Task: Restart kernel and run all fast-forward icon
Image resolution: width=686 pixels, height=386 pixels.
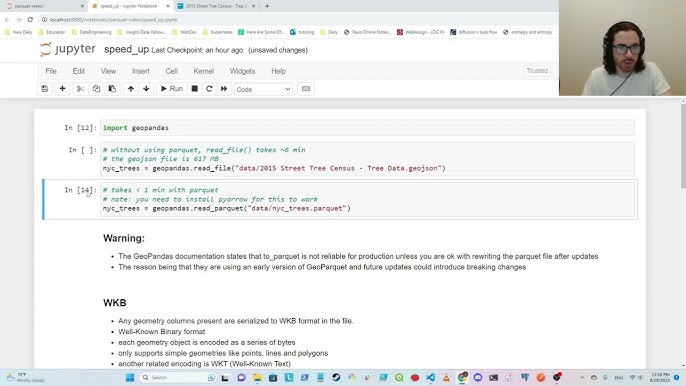Action: tap(224, 89)
